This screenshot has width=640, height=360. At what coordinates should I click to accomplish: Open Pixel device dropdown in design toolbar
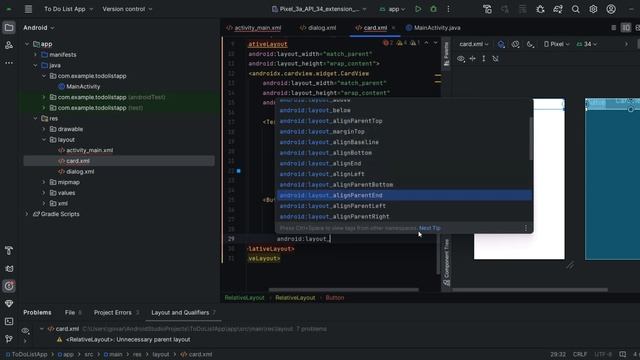tap(557, 44)
